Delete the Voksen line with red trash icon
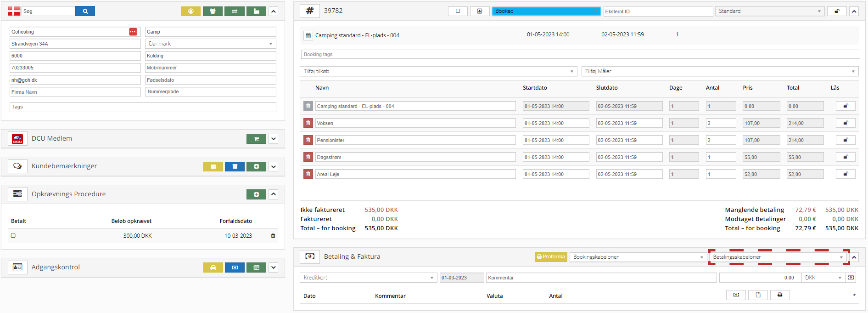The width and height of the screenshot is (868, 313). 308,123
